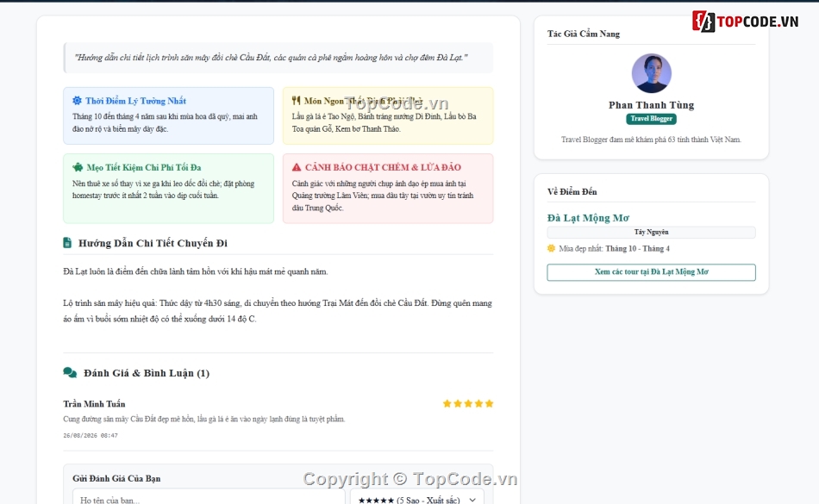Click the gear icon beside Thời Điểm Lý Tưởng Nhất
The image size is (819, 504).
click(77, 100)
